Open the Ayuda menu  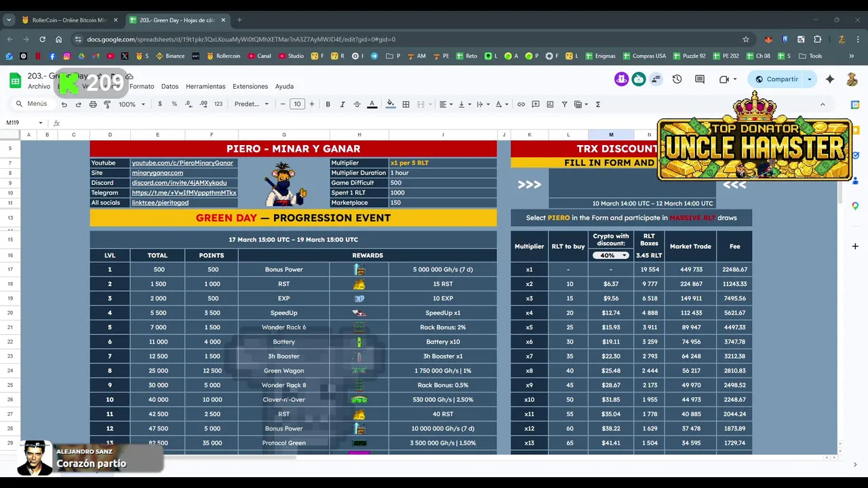pyautogui.click(x=284, y=87)
